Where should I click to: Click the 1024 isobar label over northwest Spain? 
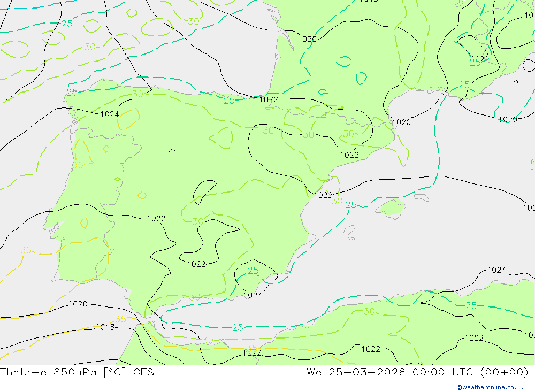110,114
